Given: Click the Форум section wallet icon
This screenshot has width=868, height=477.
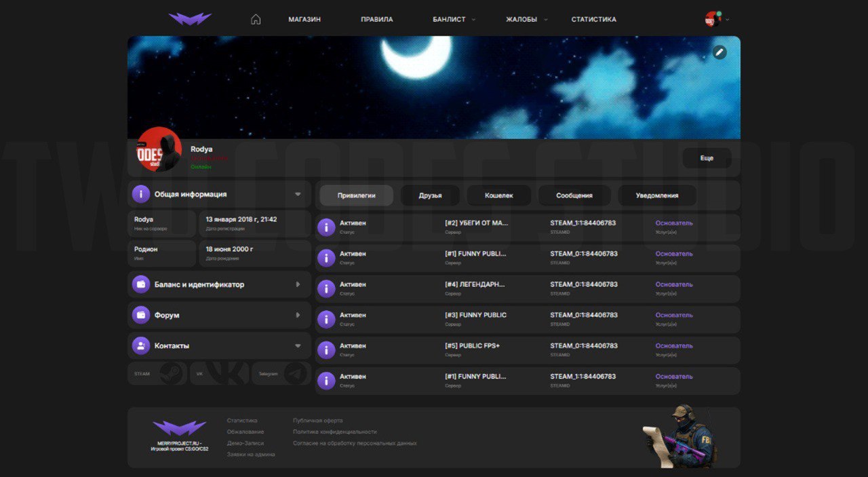Looking at the screenshot, I should click(141, 316).
